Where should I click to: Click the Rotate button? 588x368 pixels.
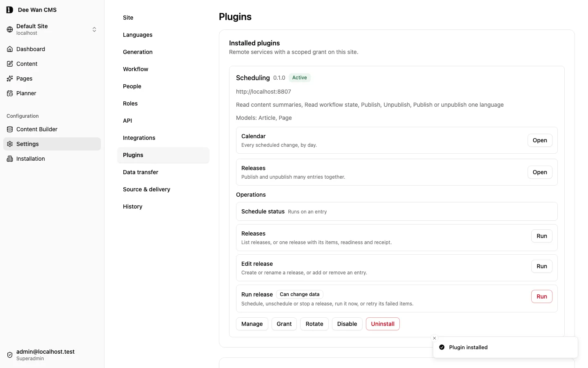pyautogui.click(x=314, y=324)
